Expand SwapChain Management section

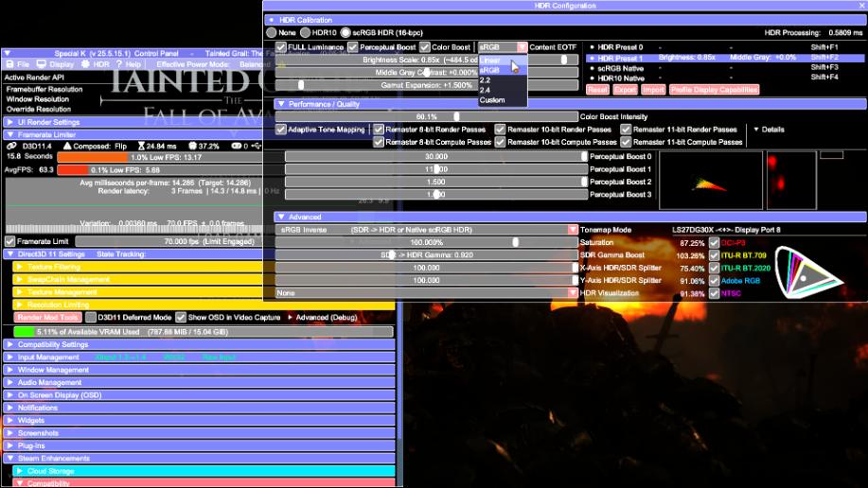coord(204,279)
